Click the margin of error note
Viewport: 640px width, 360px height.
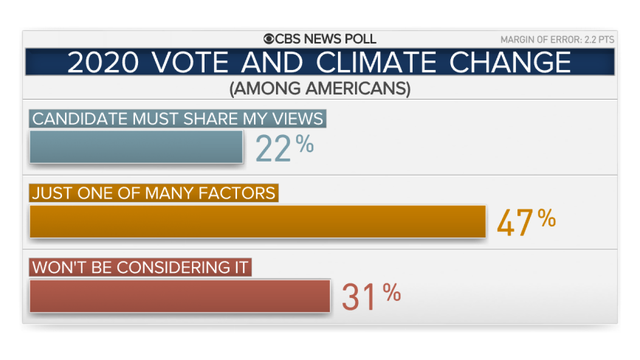557,40
